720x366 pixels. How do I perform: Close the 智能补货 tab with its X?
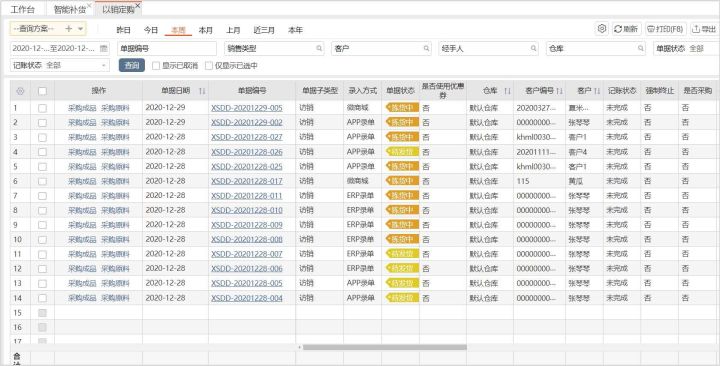(x=89, y=6)
